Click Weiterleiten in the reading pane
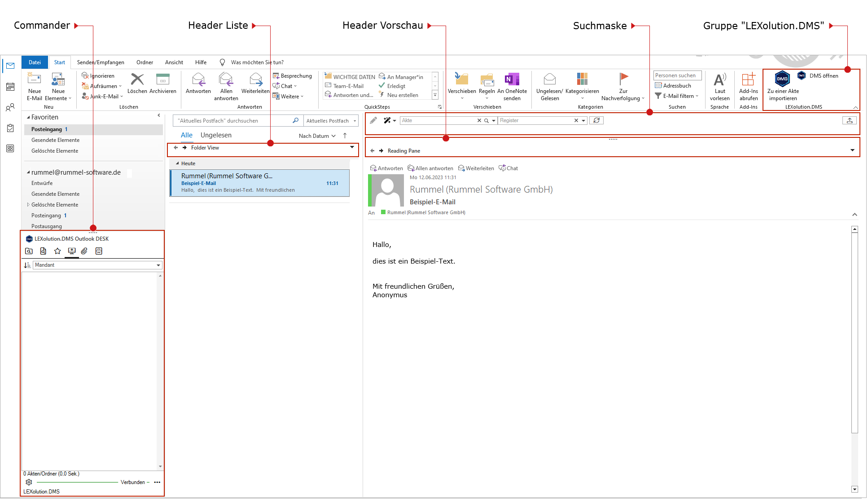Screen dimensions: 868x502 coord(476,168)
